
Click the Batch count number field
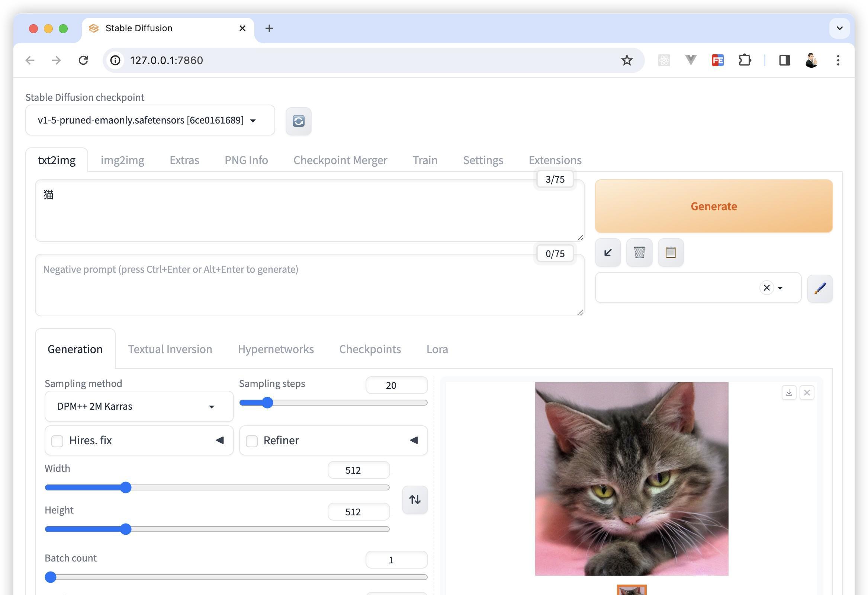point(396,560)
